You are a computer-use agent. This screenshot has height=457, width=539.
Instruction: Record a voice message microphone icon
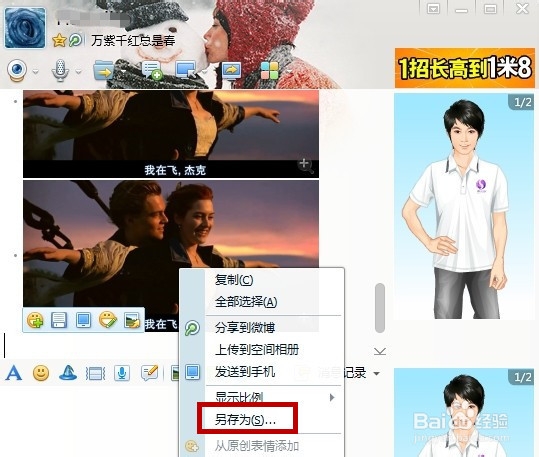click(x=122, y=373)
